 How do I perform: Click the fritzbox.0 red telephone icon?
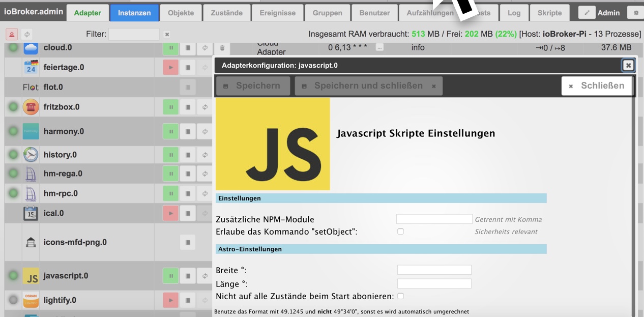tap(31, 107)
